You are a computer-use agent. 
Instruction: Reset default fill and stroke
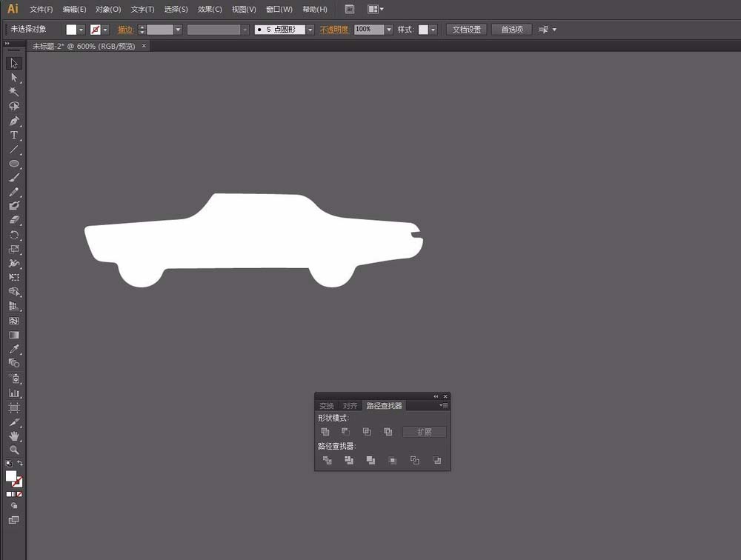[9, 464]
